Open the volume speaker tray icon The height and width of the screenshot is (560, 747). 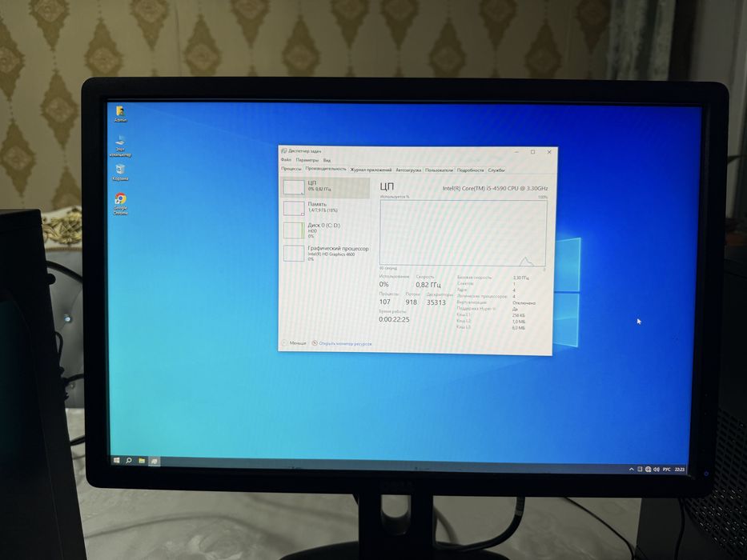coord(656,470)
